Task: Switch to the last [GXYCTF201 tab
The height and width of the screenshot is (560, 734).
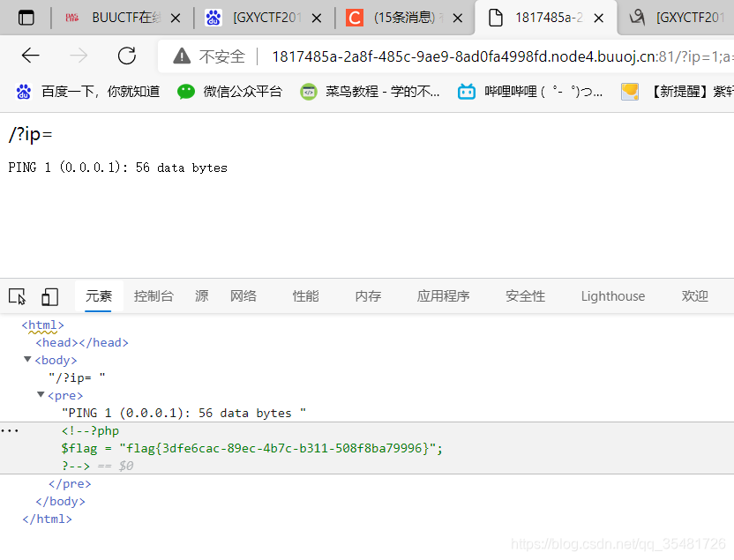Action: (677, 18)
